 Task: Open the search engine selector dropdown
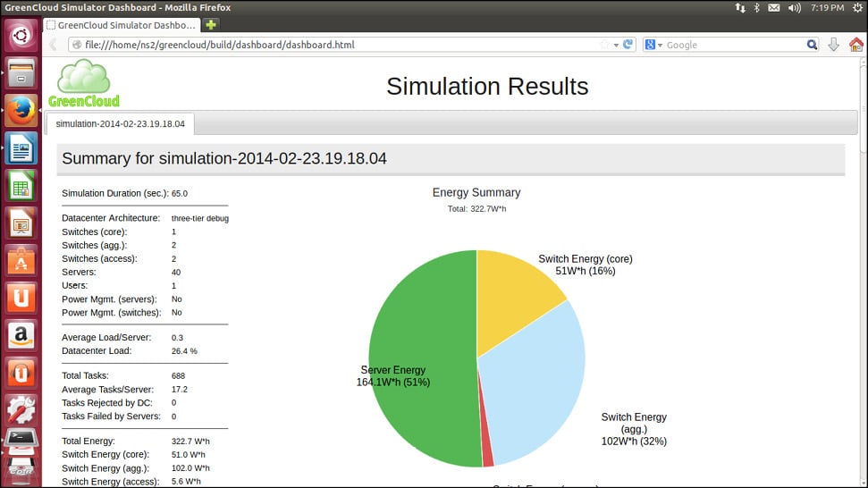(x=654, y=45)
